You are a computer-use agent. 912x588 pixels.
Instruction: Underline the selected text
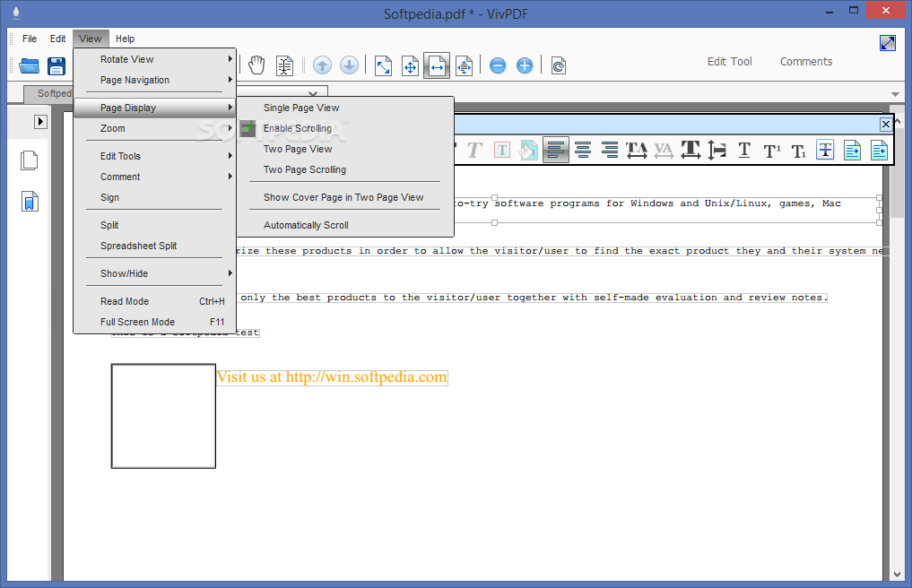pyautogui.click(x=744, y=150)
